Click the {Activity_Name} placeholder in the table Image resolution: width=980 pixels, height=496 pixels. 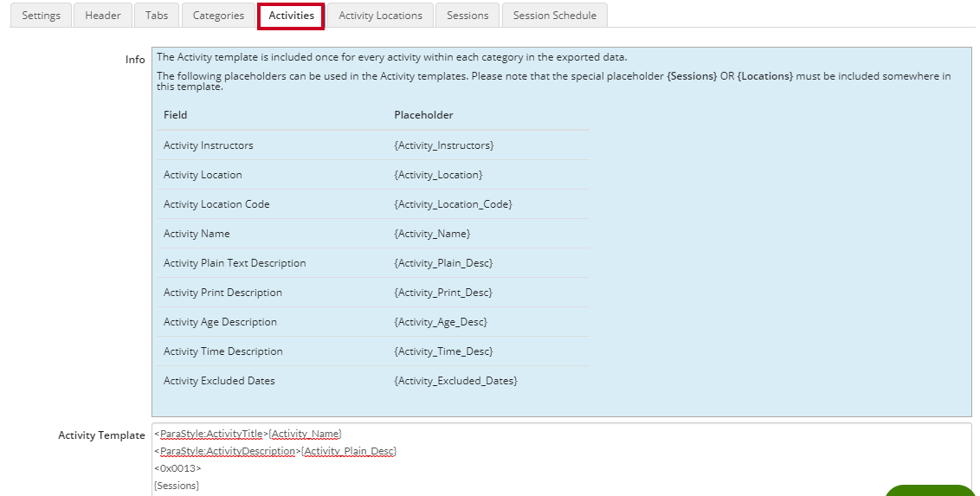pyautogui.click(x=432, y=233)
